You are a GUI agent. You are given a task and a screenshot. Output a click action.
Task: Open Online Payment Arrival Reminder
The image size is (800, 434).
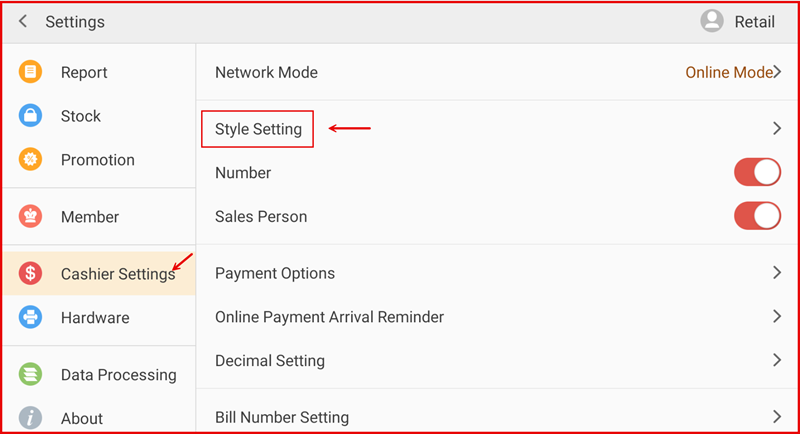tap(330, 317)
